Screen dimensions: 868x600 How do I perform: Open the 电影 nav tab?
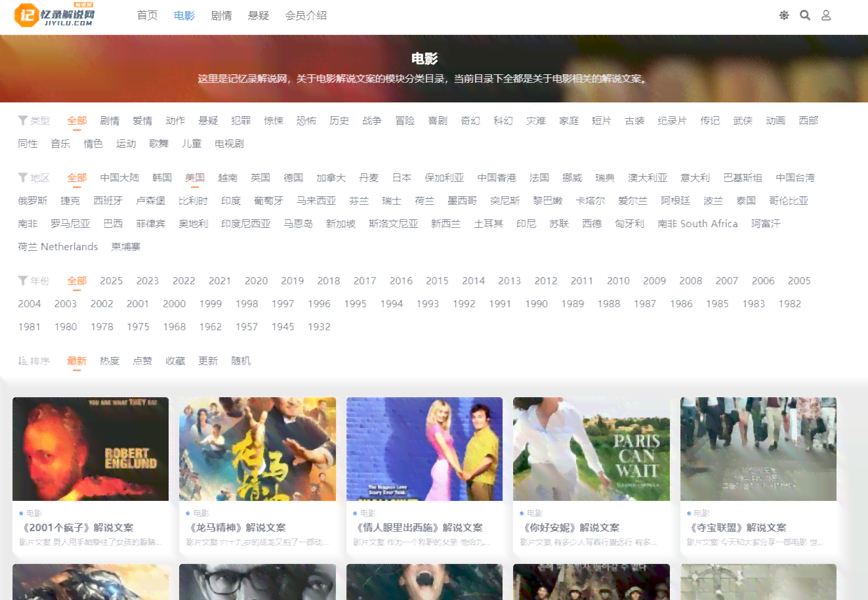pos(184,15)
